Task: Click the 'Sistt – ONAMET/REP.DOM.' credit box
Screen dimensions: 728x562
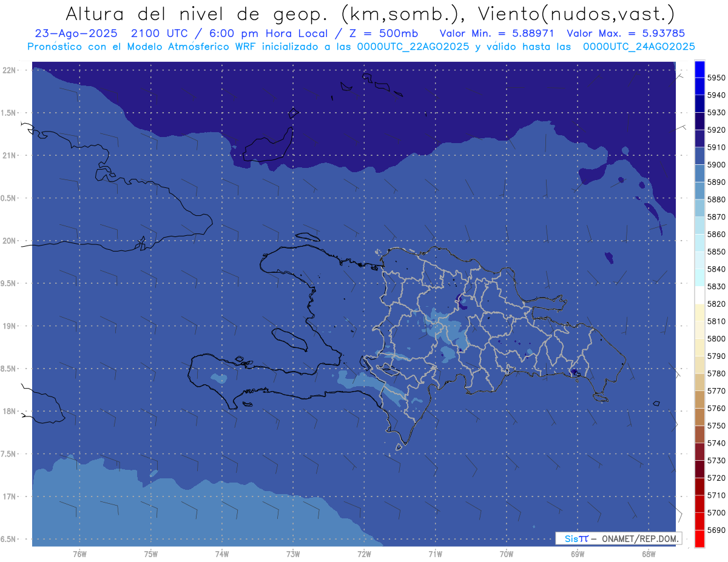Action: (618, 538)
